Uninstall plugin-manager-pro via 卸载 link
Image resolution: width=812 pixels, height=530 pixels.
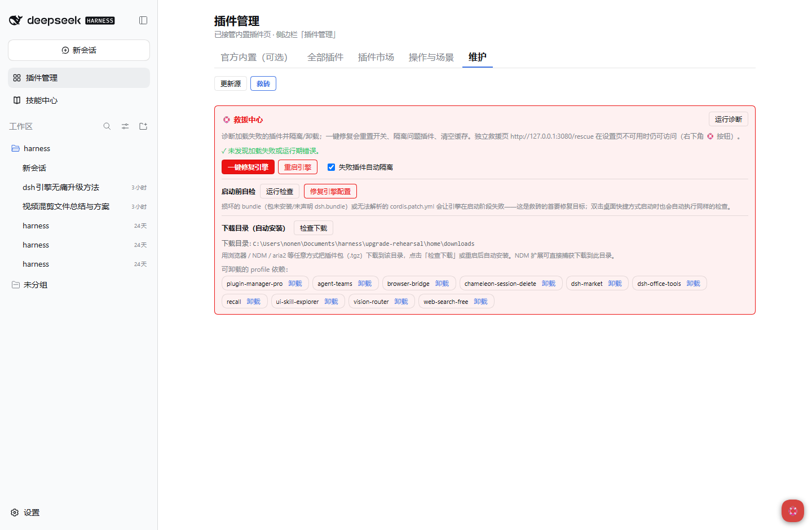click(295, 284)
